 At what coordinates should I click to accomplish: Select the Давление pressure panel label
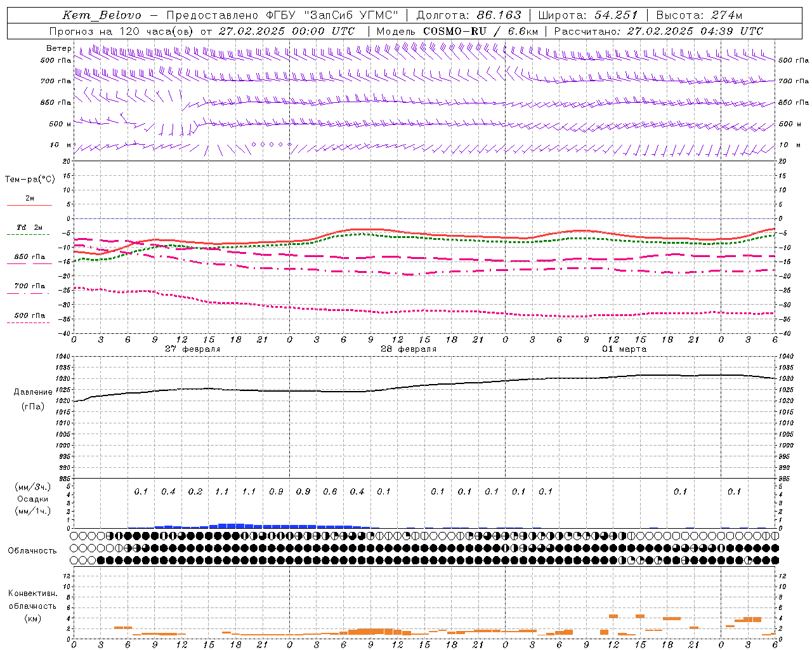pyautogui.click(x=33, y=392)
